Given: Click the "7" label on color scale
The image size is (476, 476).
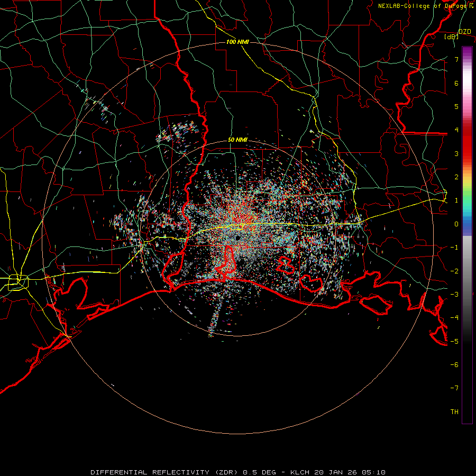Looking at the screenshot, I should 456,59.
